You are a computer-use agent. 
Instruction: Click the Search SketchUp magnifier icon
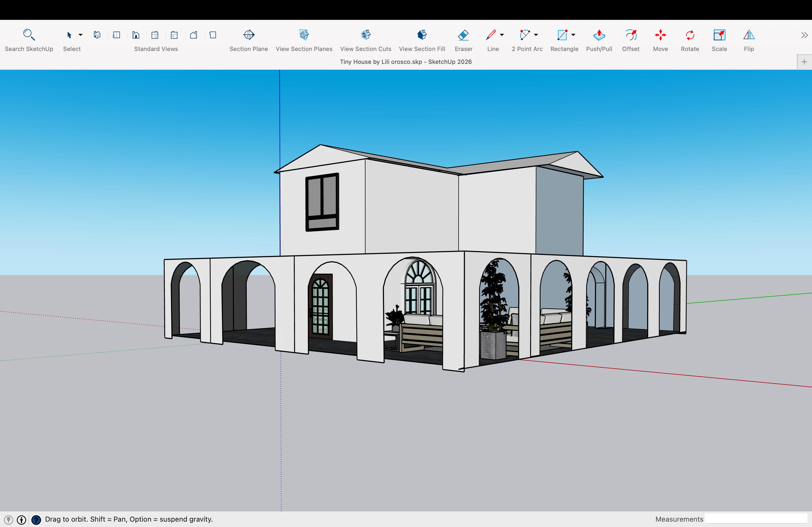29,35
